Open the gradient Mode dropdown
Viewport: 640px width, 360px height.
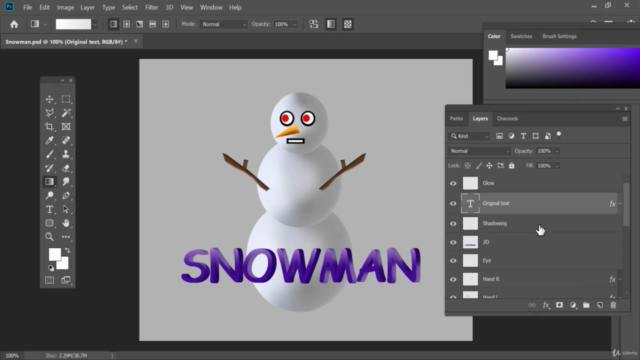click(224, 24)
